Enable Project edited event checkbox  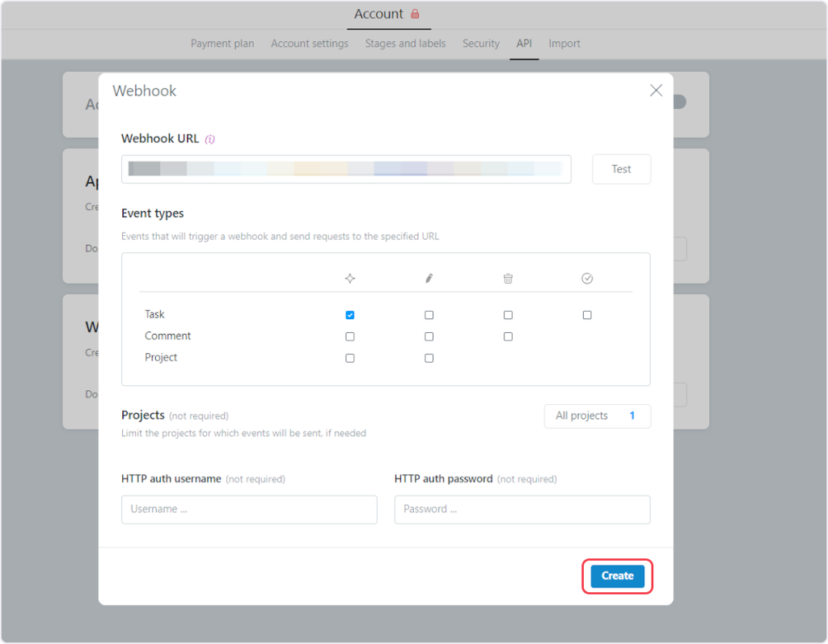429,358
